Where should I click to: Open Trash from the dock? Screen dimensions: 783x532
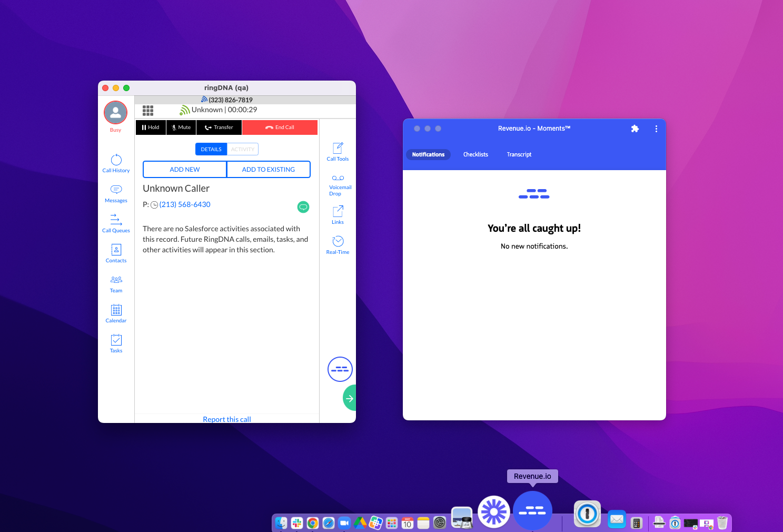[722, 523]
